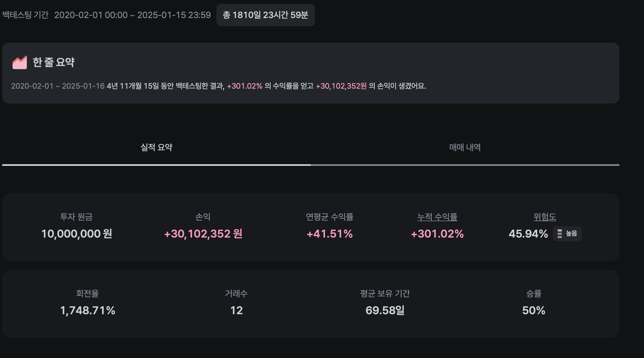The width and height of the screenshot is (644, 358).
Task: Click the underlined 누적 수익률 label
Action: point(437,217)
